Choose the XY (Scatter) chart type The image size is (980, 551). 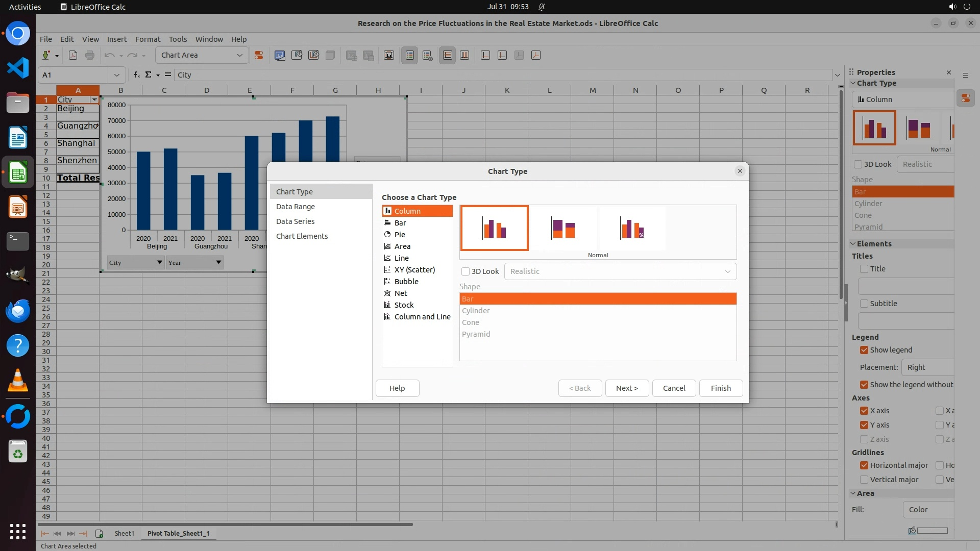414,270
